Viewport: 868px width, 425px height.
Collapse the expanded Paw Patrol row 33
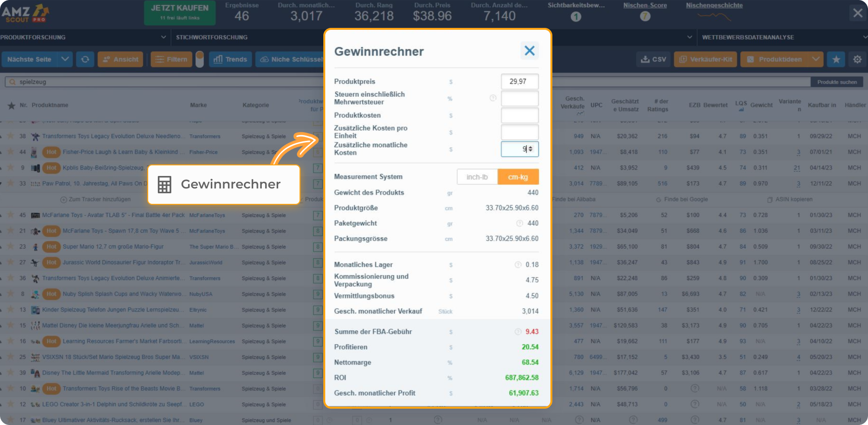coord(1,184)
